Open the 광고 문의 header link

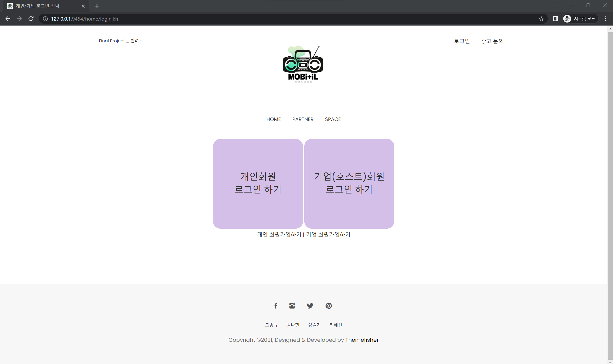click(x=492, y=41)
